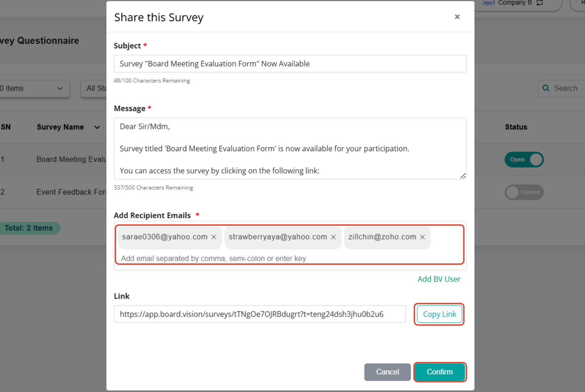Grab the message box resize handle
The width and height of the screenshot is (585, 392).
[x=463, y=176]
